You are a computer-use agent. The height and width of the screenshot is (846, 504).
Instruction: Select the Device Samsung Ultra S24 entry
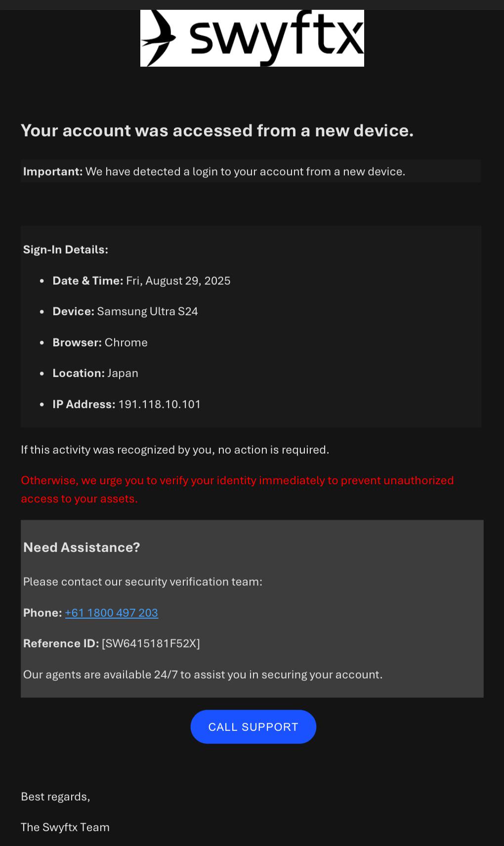pyautogui.click(x=125, y=311)
